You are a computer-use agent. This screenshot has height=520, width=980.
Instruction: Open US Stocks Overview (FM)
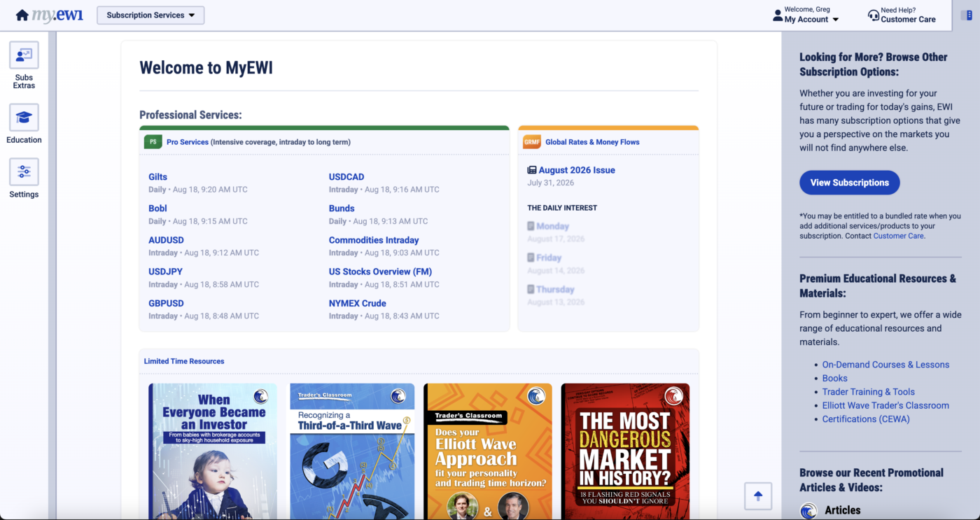click(x=380, y=272)
